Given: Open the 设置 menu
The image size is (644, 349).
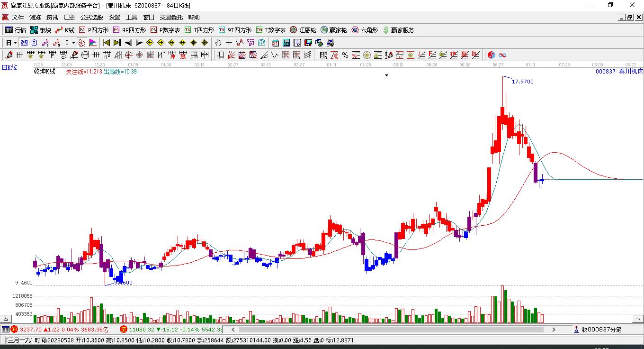Looking at the screenshot, I should [115, 18].
